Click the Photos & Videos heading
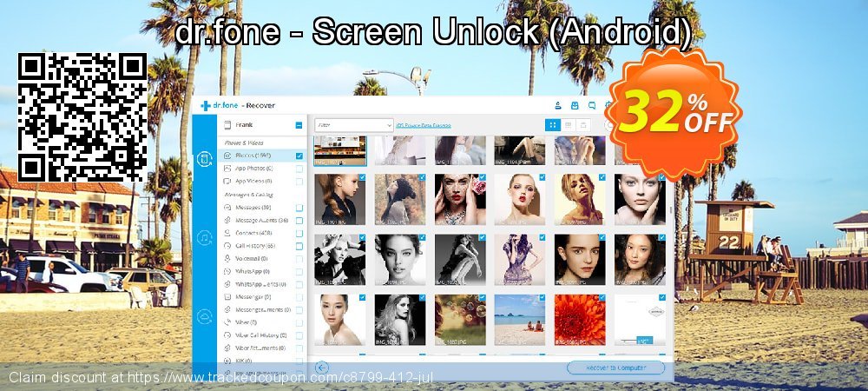Image resolution: width=868 pixels, height=391 pixels. point(244,142)
